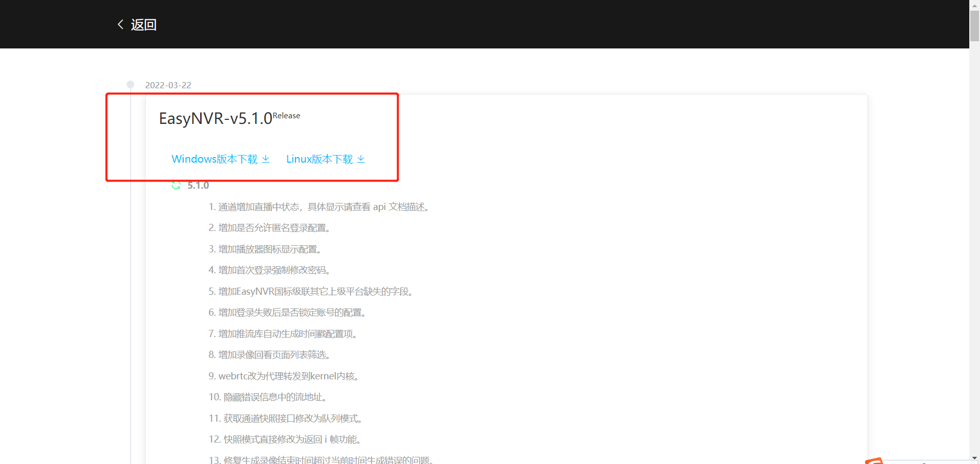The image size is (980, 464).
Task: Click the download arrow icon after Linux版本下载
Action: 361,159
